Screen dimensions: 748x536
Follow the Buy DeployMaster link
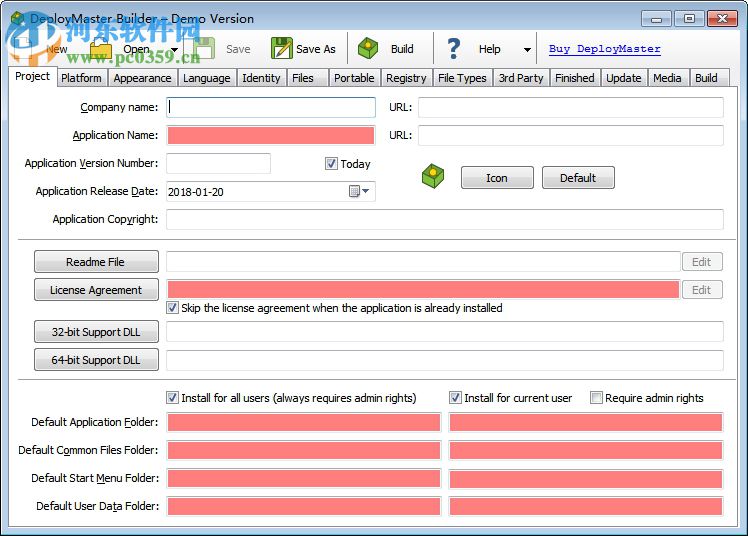pyautogui.click(x=604, y=49)
